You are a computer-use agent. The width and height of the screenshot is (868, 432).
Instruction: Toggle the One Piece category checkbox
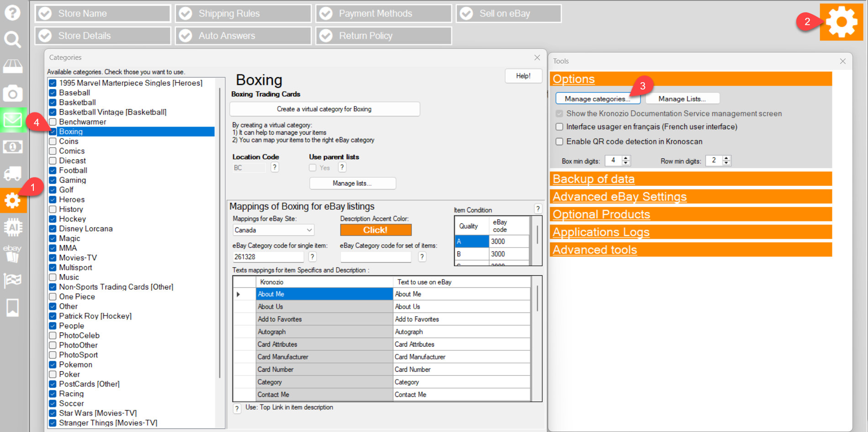tap(53, 296)
